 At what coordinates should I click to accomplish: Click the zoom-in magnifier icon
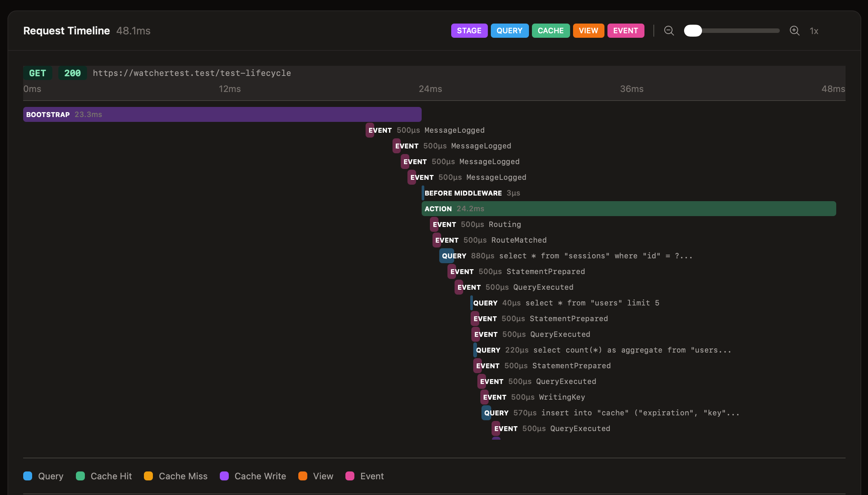coord(795,31)
